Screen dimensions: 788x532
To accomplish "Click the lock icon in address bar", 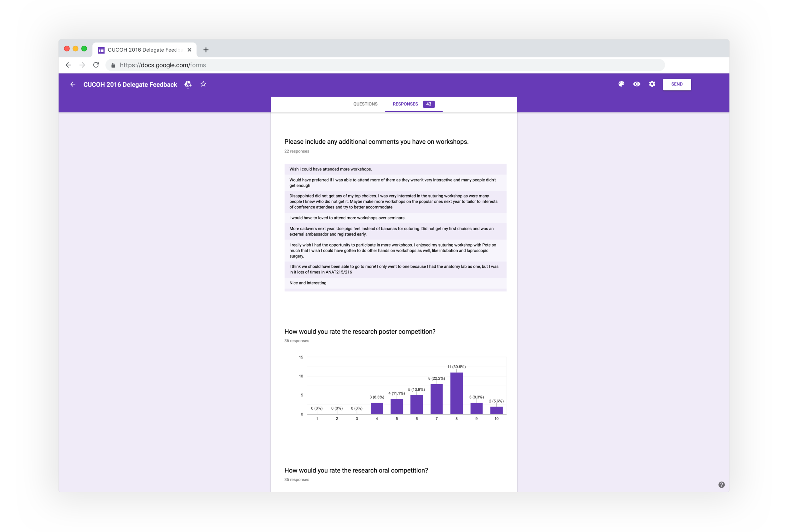I will 113,65.
